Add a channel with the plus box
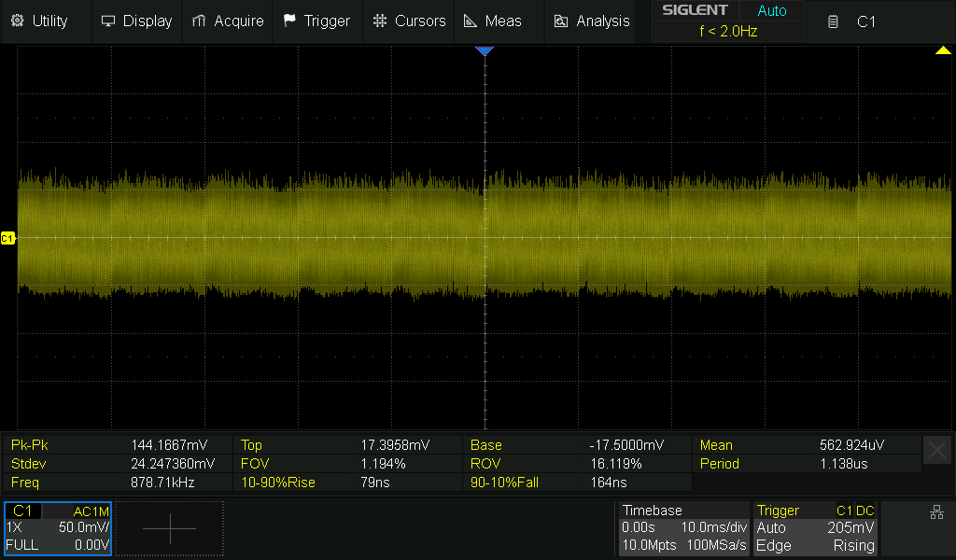 pyautogui.click(x=170, y=528)
